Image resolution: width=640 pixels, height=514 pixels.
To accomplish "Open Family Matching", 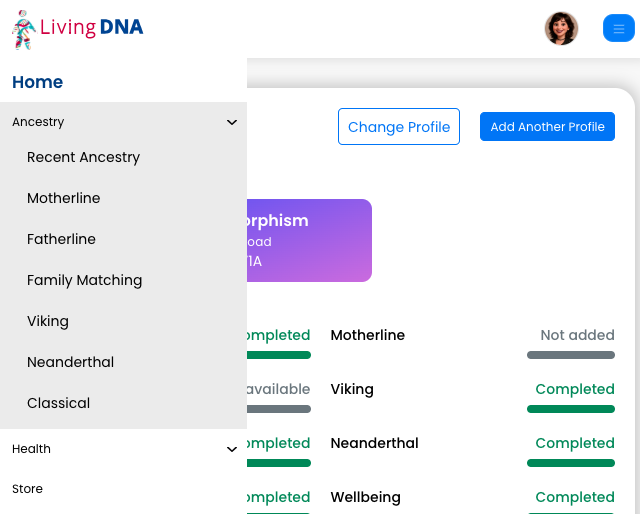I will tap(84, 280).
